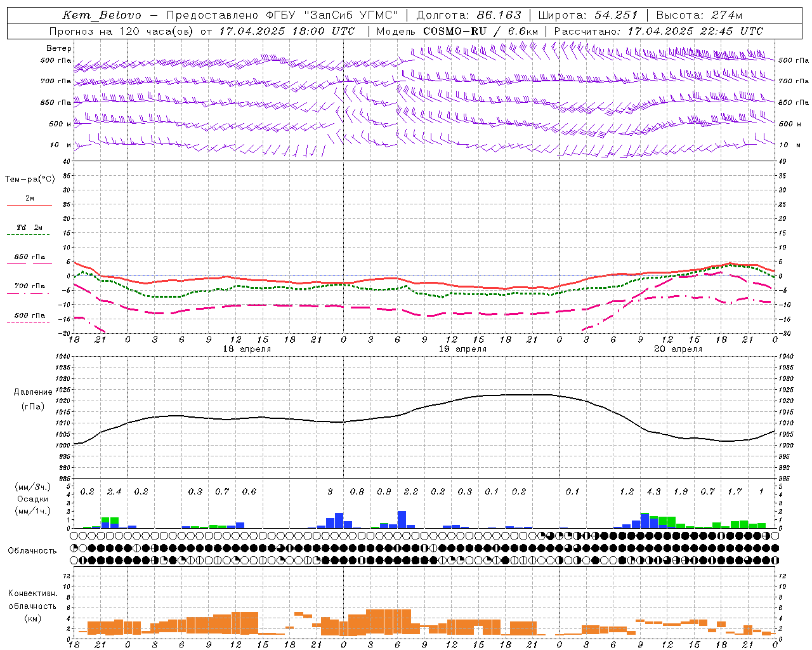Click the "1.2" precipitation amount

(627, 492)
